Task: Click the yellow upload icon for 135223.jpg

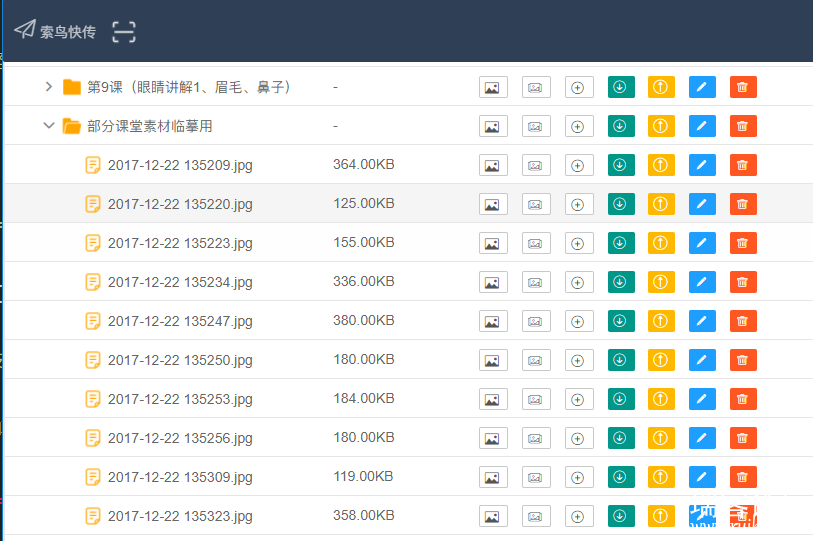Action: coord(661,243)
